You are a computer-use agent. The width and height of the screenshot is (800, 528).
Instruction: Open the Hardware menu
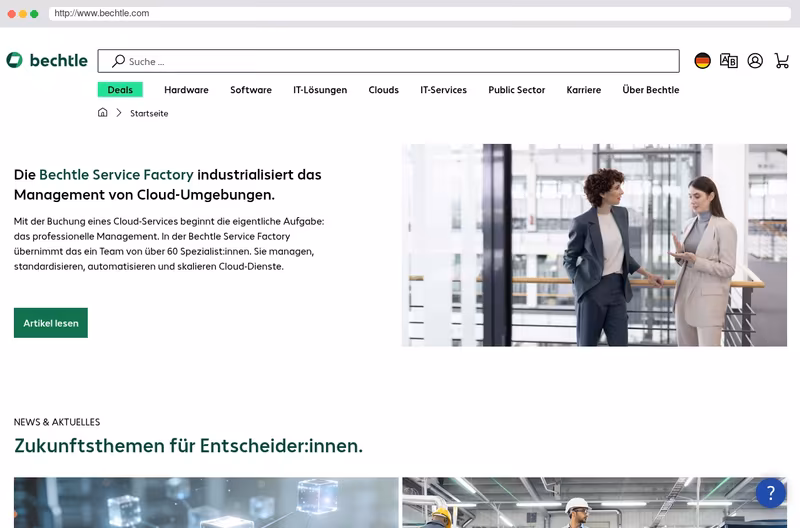point(186,90)
